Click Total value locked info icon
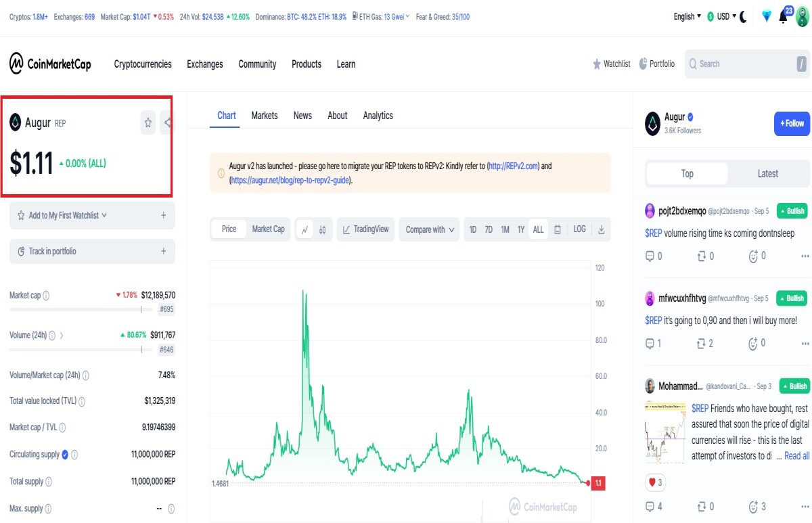812x523 pixels. pyautogui.click(x=81, y=401)
